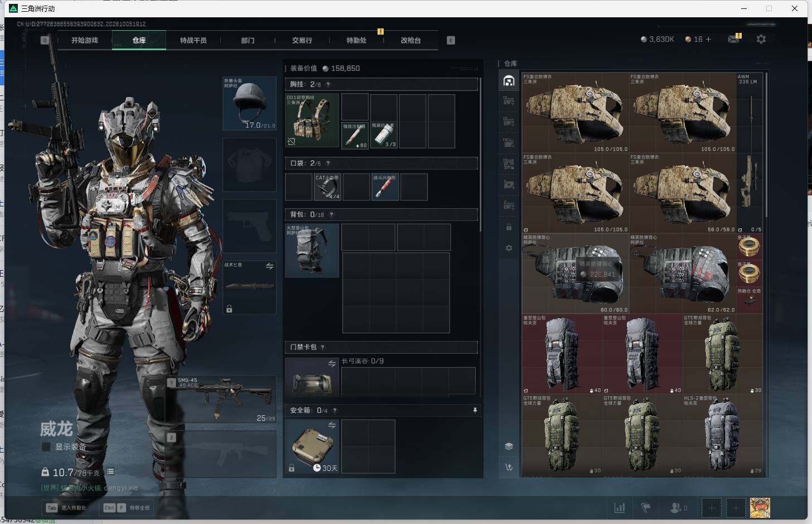Open the 特战干员 tab

click(194, 40)
